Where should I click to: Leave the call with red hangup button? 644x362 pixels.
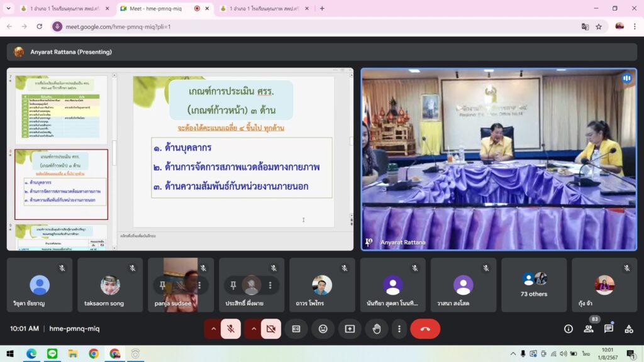(425, 329)
